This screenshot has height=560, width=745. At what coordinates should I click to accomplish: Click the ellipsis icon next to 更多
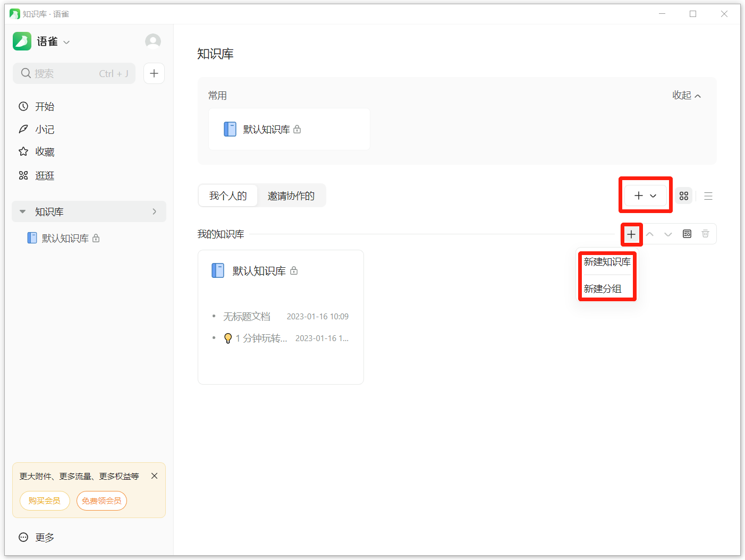[x=23, y=537]
